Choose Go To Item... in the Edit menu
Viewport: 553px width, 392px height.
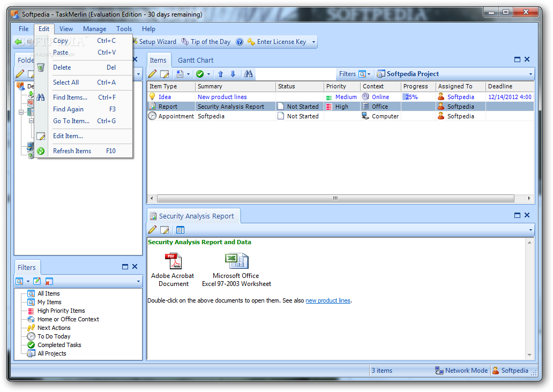point(84,121)
